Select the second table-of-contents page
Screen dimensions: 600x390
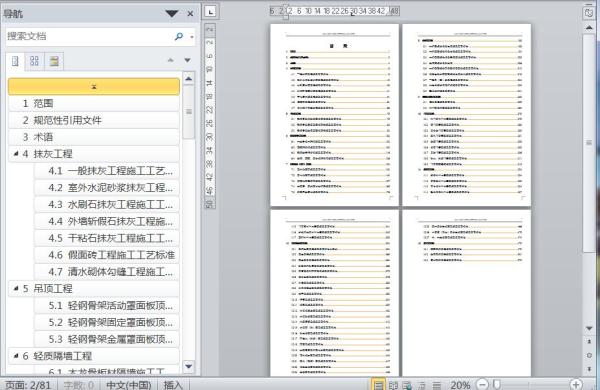pyautogui.click(x=467, y=115)
